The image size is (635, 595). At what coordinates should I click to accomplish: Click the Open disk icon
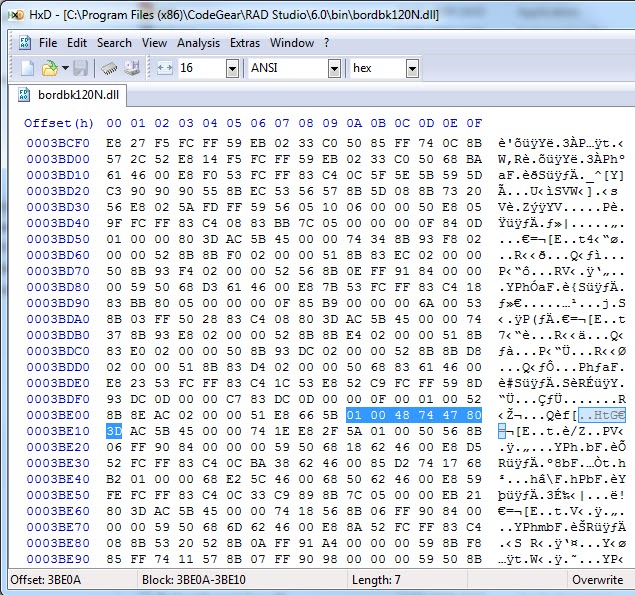[132, 68]
